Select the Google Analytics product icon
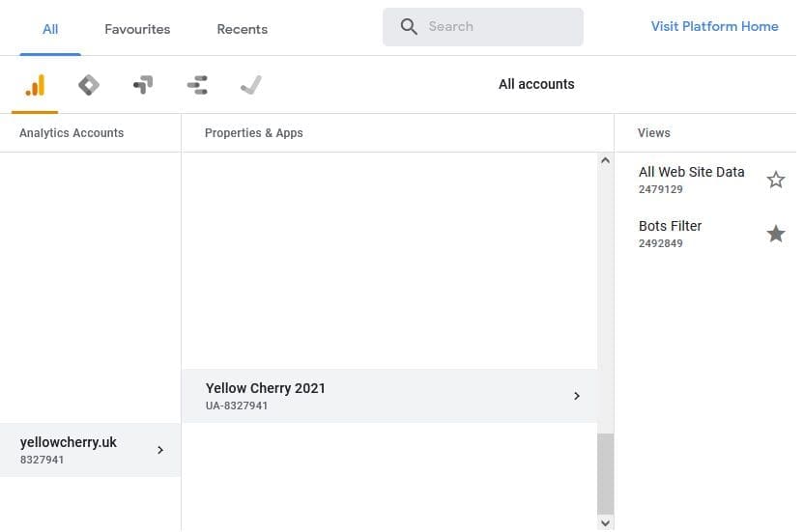The height and width of the screenshot is (532, 804). [35, 85]
